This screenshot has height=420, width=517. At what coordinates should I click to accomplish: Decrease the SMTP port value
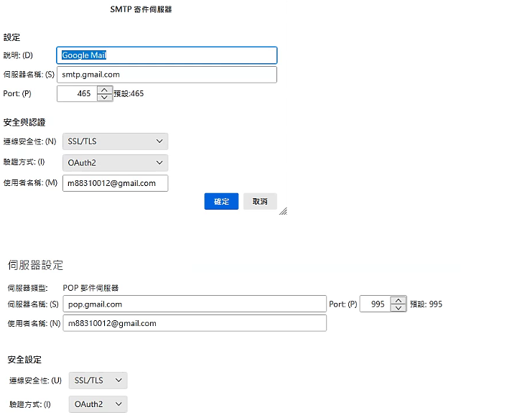click(105, 98)
